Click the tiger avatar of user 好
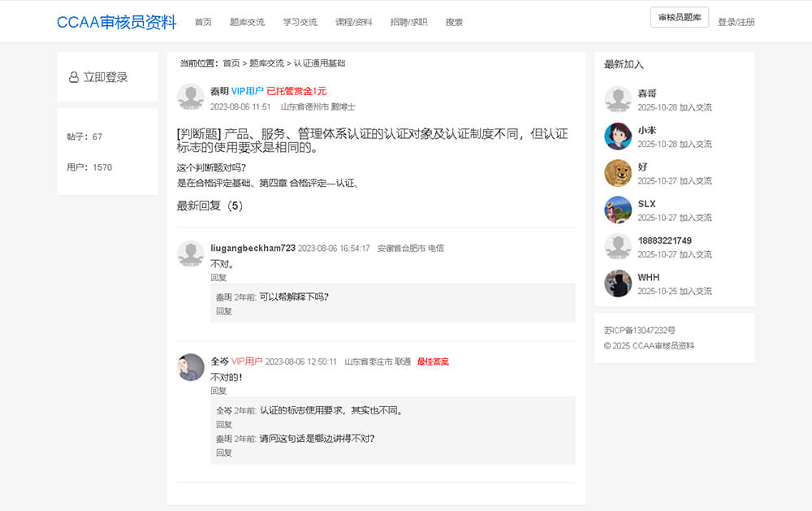Image resolution: width=812 pixels, height=511 pixels. (x=617, y=173)
